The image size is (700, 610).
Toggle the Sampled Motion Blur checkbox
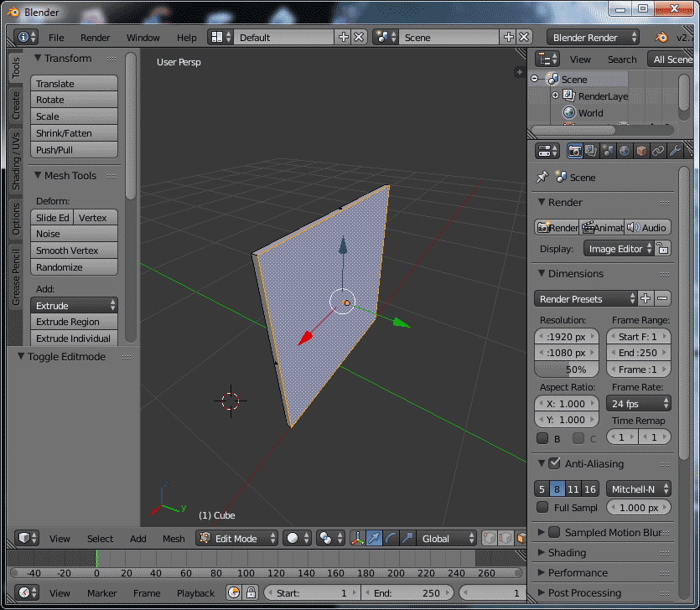554,532
